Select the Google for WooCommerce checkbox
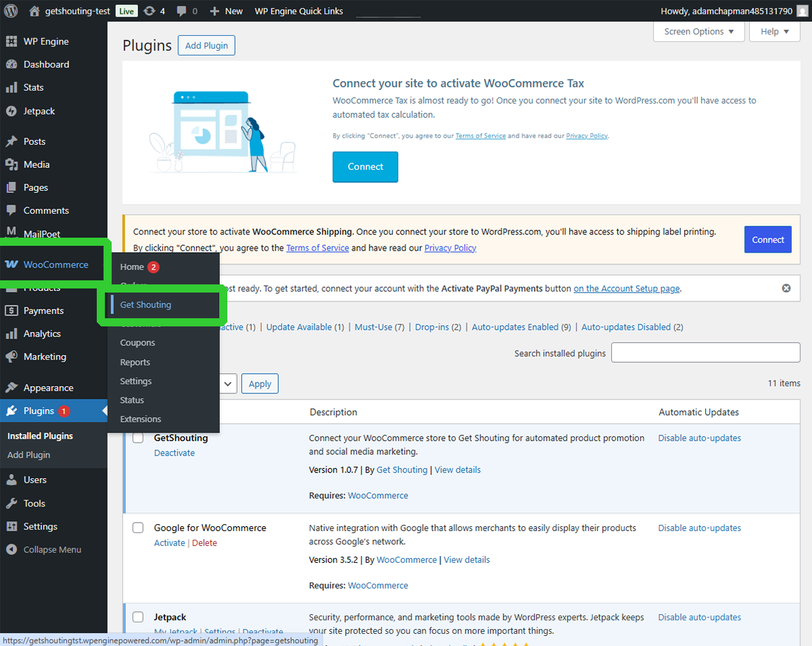This screenshot has width=812, height=646. point(137,527)
